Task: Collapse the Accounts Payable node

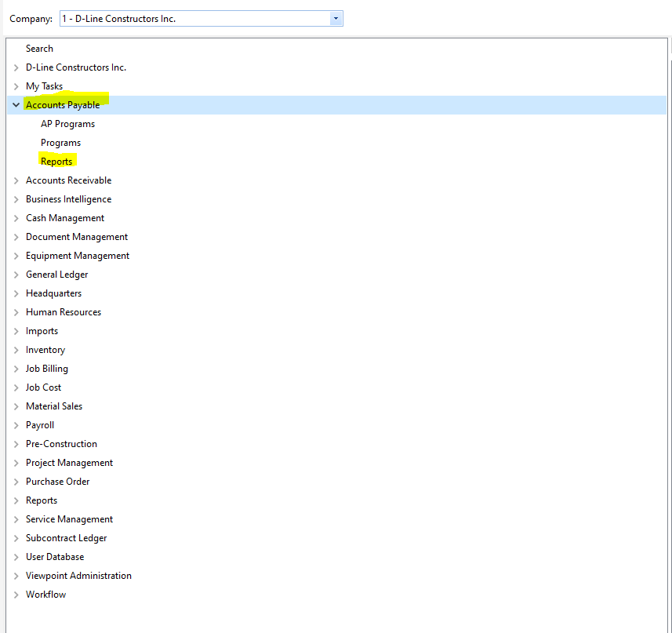Action: 16,105
